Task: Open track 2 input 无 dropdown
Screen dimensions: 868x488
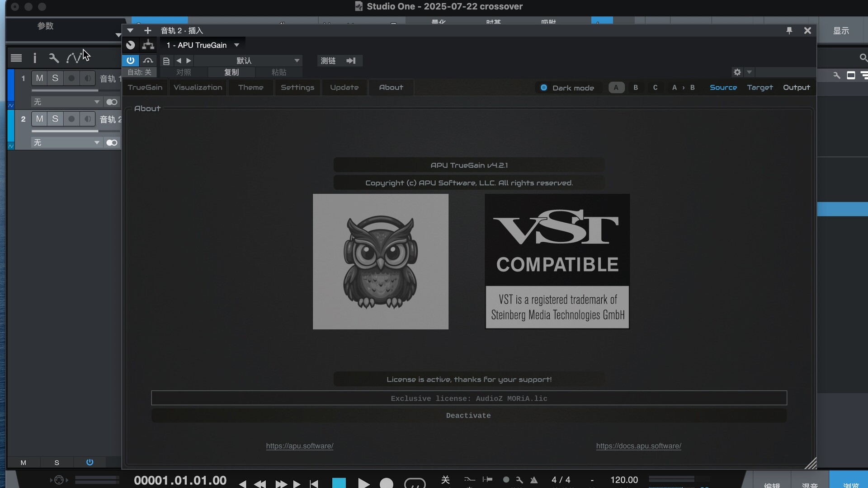Action: (66, 143)
